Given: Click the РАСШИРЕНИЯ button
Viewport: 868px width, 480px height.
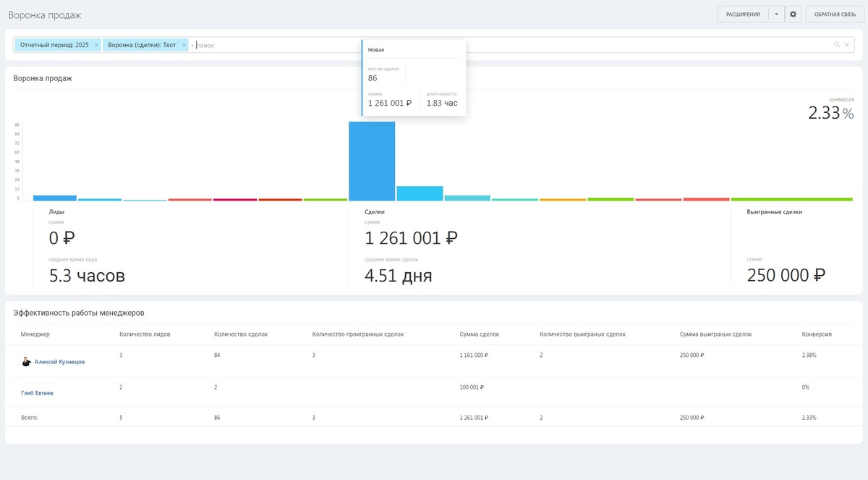Looking at the screenshot, I should [x=743, y=14].
